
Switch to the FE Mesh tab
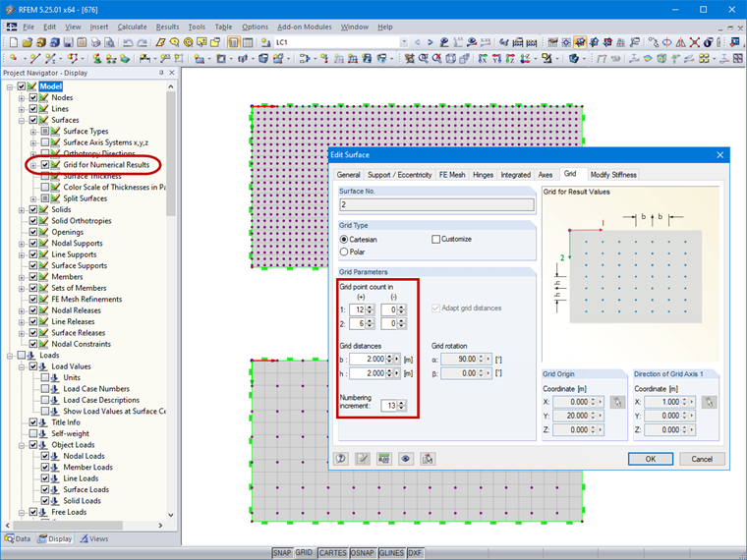point(451,175)
